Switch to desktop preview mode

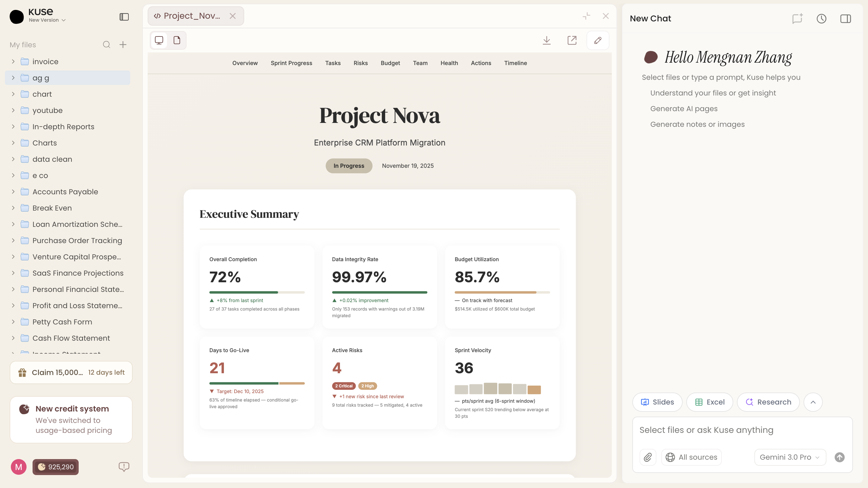click(159, 40)
